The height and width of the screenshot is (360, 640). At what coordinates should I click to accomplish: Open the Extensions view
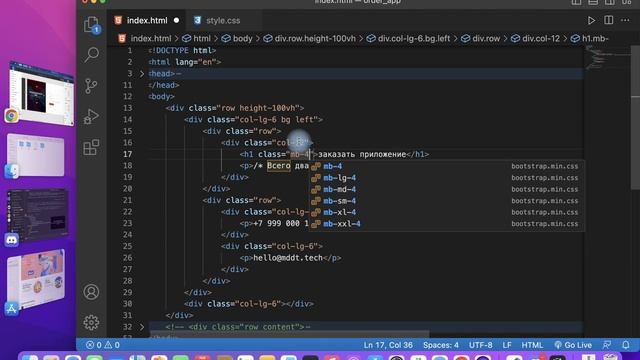point(91,147)
